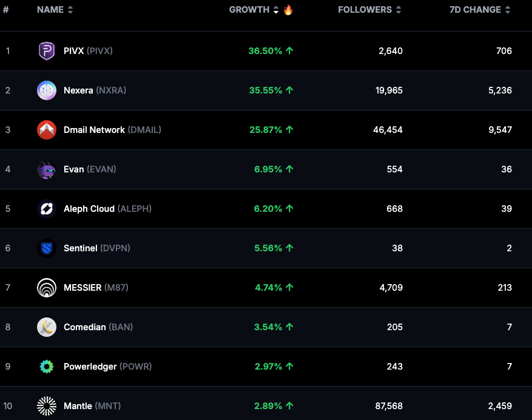Open the Dmail Network (DMAIL) link
Viewport: 532px width, 420px height.
click(x=112, y=130)
